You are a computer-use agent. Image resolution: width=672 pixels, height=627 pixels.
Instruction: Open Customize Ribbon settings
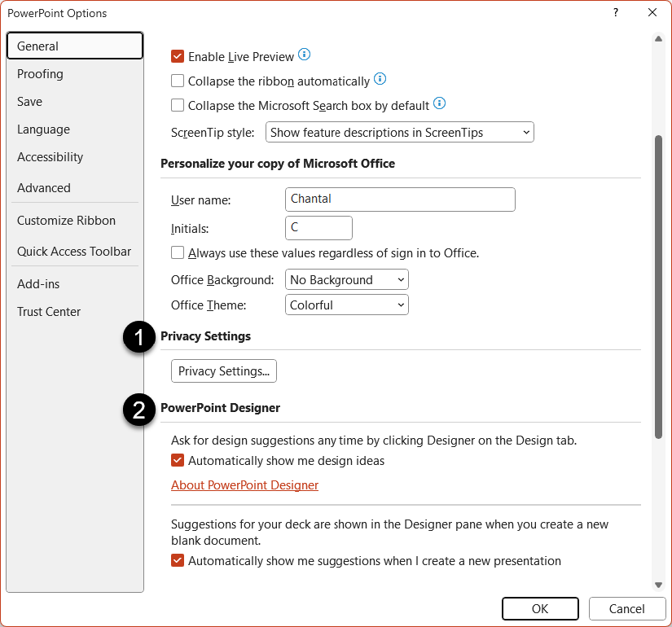[75, 221]
